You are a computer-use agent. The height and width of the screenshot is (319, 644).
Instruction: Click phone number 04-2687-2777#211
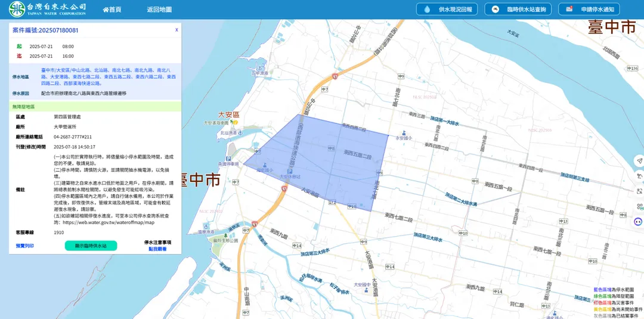73,137
